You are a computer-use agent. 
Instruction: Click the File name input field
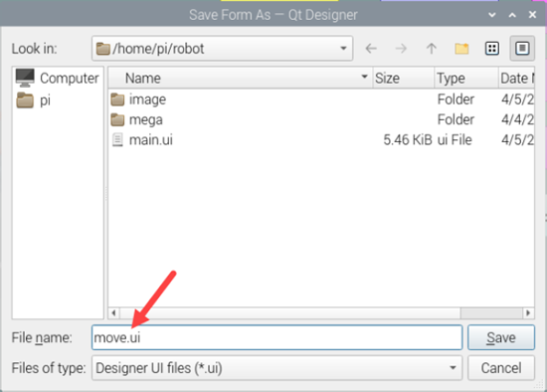(x=277, y=337)
